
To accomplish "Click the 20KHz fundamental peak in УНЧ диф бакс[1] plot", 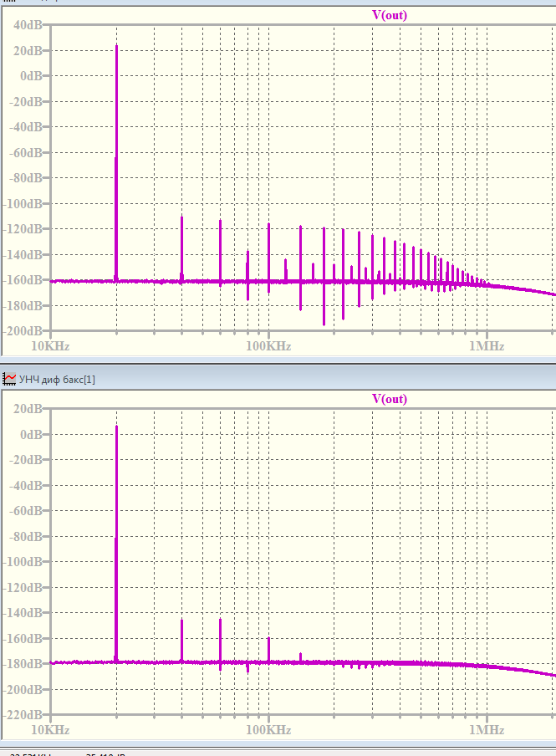I will [x=116, y=544].
